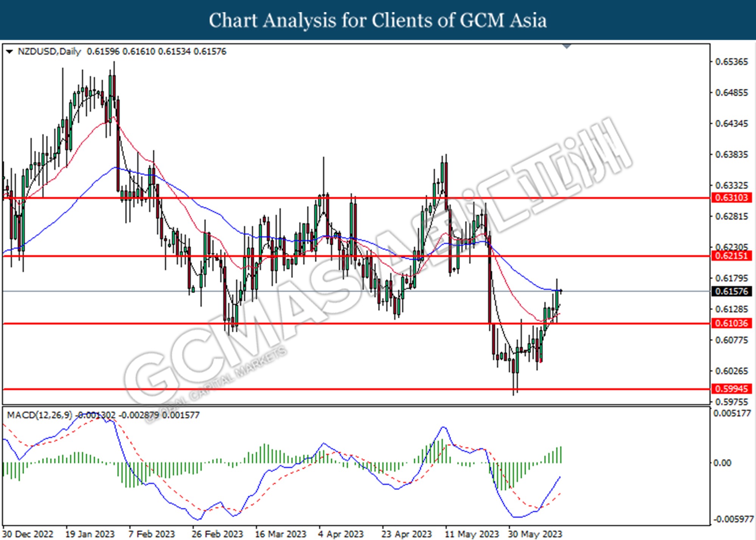Viewport: 756px width, 540px height.
Task: Click the chart shift marker triangle at top
Action: click(567, 47)
